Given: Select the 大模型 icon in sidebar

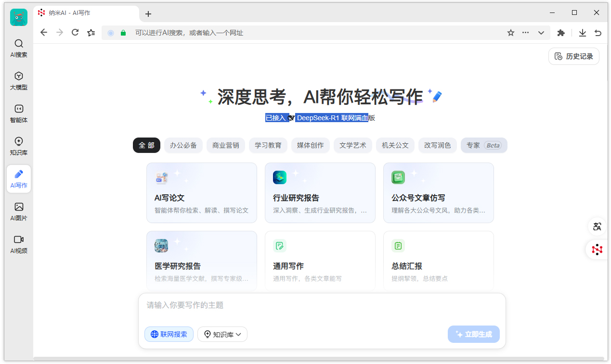Looking at the screenshot, I should pos(18,80).
